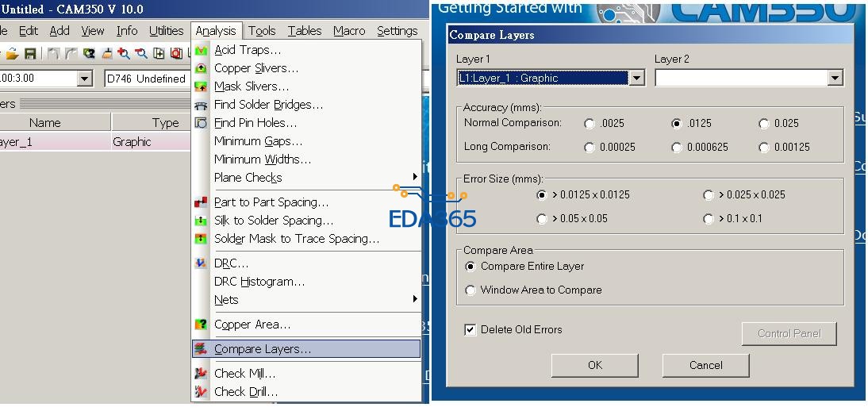Open the Tables menu
868x411 pixels.
tap(305, 31)
